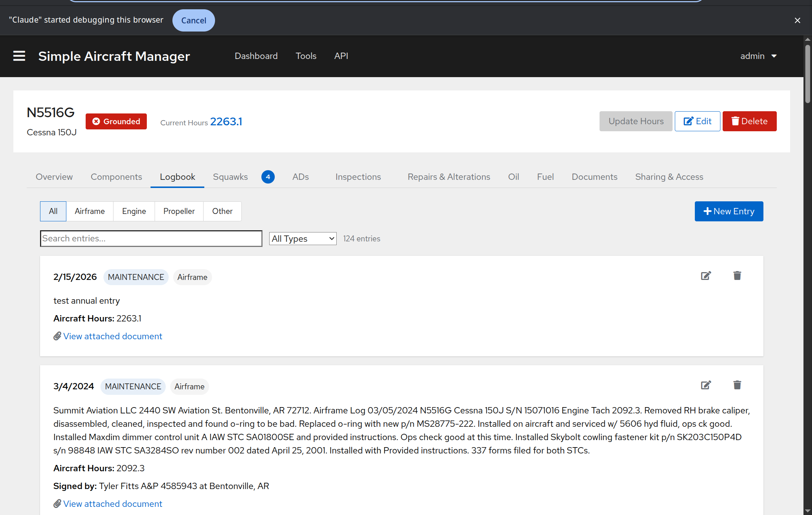Expand the admin user menu

click(x=758, y=56)
